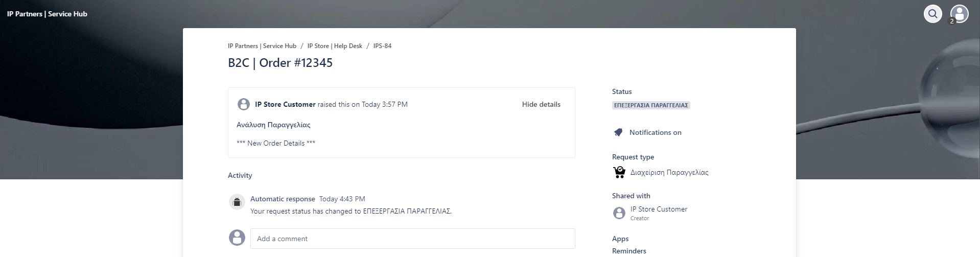Screen dimensions: 980x257
Task: Click the IP Partners | Service Hub header logo
Action: pyautogui.click(x=47, y=14)
